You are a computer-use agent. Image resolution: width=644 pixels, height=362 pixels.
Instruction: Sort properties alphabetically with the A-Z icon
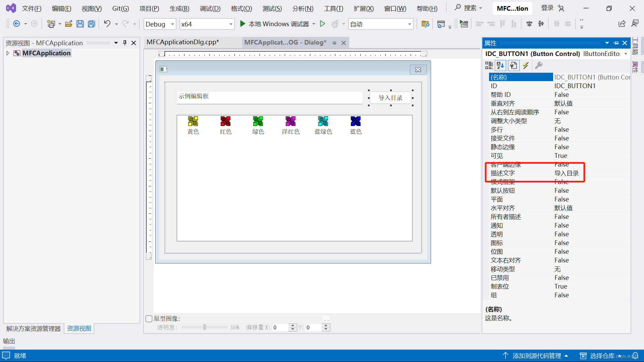tap(500, 65)
